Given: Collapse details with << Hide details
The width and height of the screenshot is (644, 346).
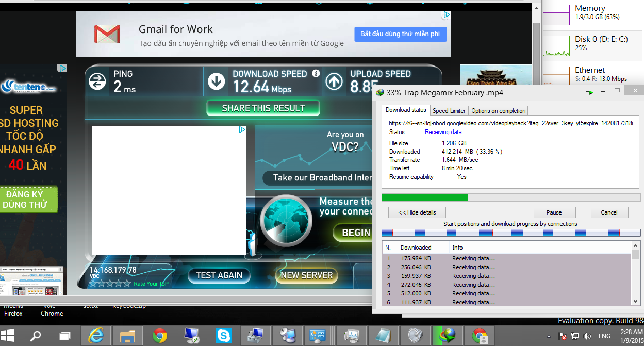Looking at the screenshot, I should point(417,212).
